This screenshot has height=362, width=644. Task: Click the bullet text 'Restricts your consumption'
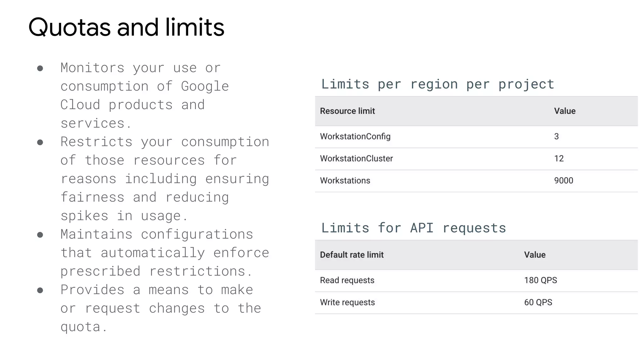point(165,142)
